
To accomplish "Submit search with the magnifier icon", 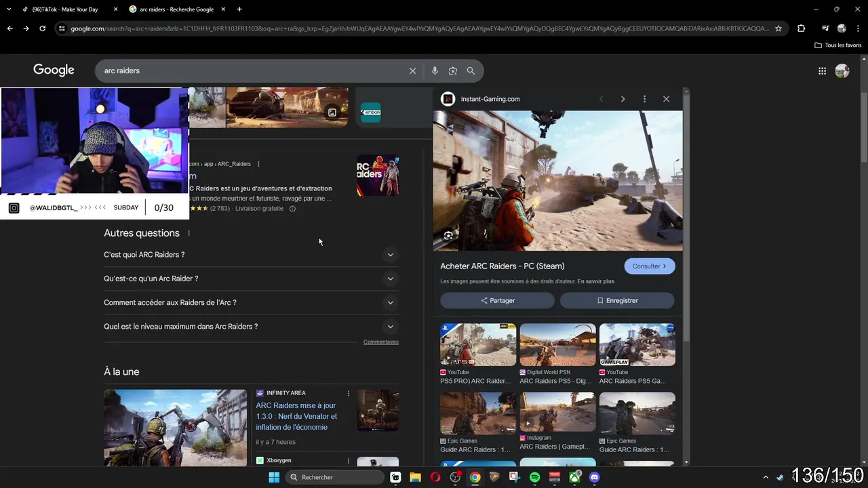I will (x=471, y=70).
